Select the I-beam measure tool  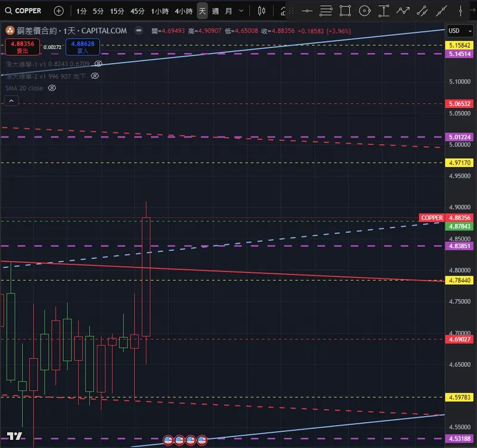click(x=384, y=11)
